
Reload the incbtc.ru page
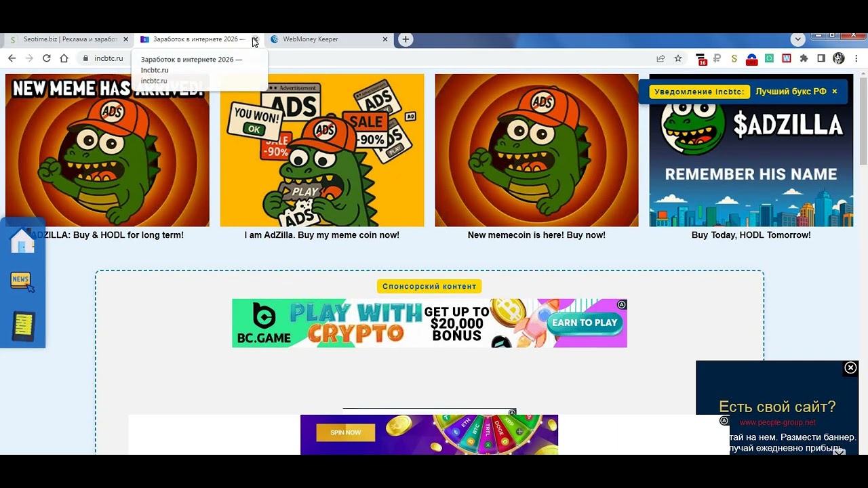[47, 58]
